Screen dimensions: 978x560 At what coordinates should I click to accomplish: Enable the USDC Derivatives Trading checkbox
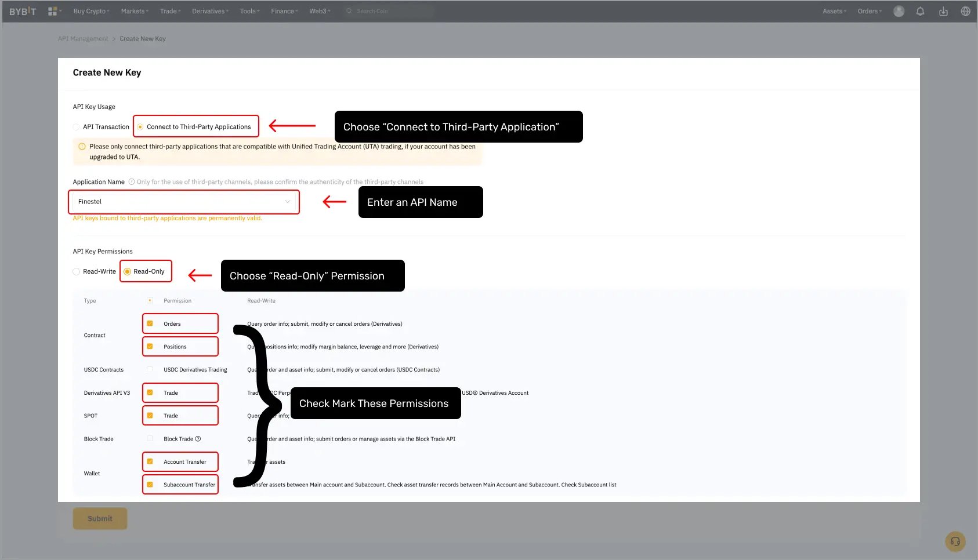(150, 369)
